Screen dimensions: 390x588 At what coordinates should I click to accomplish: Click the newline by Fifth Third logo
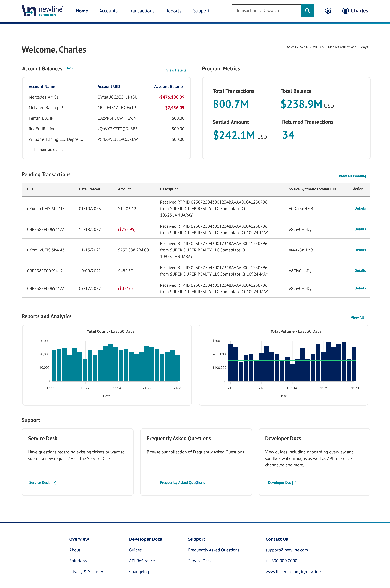43,11
